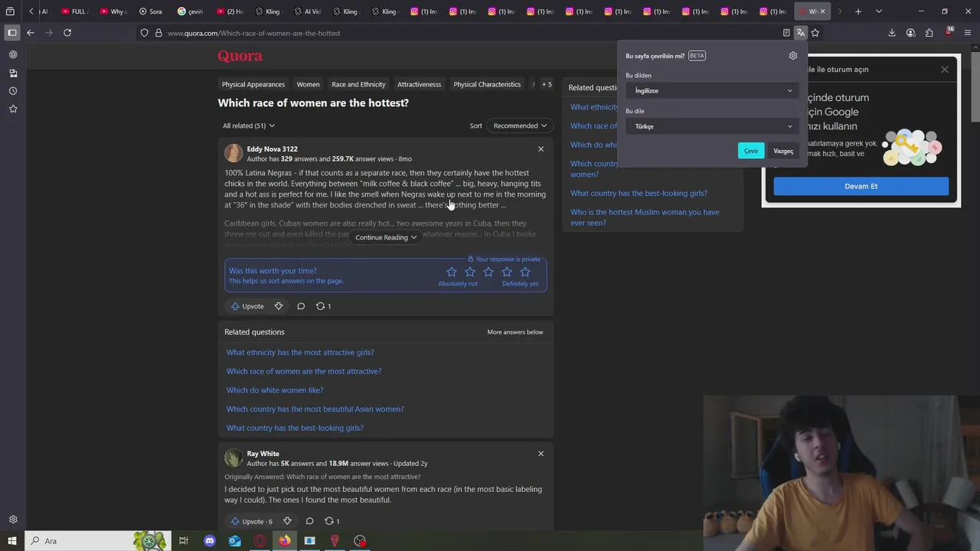Viewport: 980px width, 551px height.
Task: Close the Google sign-in prompt
Action: coord(945,70)
